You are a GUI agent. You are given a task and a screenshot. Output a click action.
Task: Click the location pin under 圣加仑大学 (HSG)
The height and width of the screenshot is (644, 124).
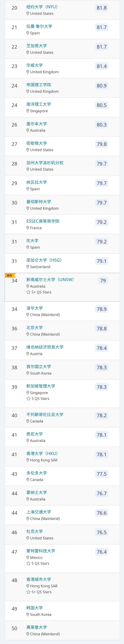click(x=28, y=267)
